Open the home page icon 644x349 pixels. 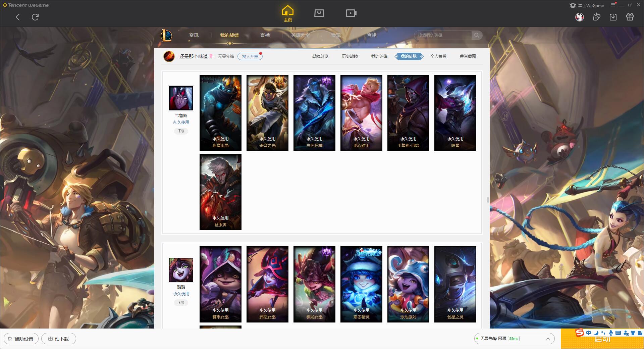click(287, 13)
